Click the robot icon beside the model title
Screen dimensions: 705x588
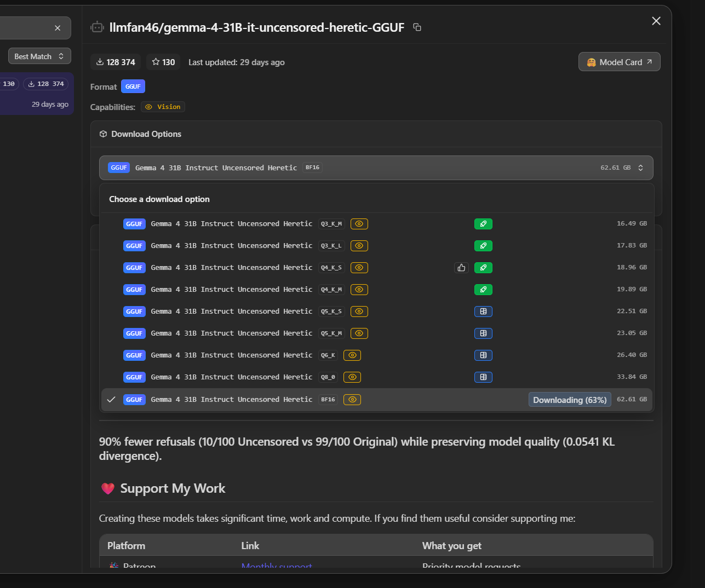pos(97,27)
